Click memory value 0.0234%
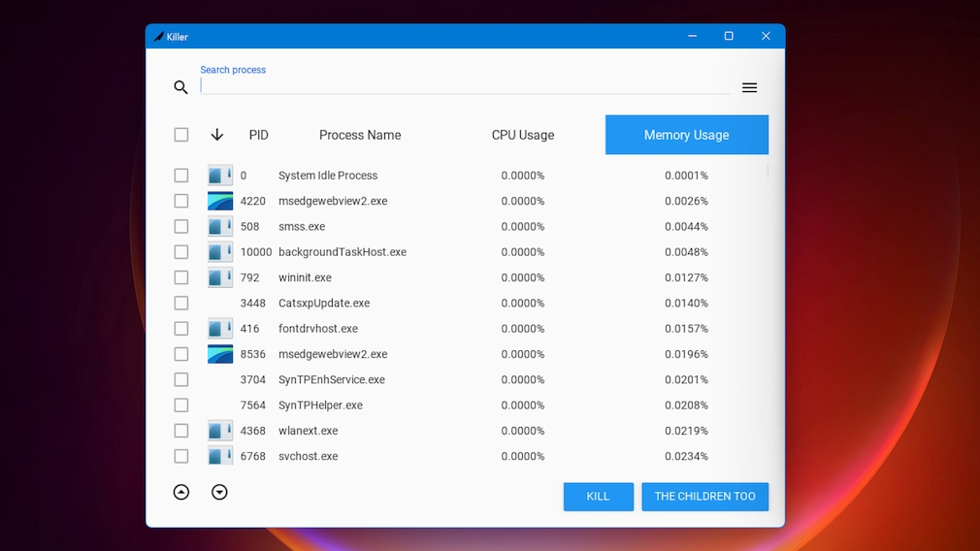The width and height of the screenshot is (980, 551). pyautogui.click(x=686, y=456)
